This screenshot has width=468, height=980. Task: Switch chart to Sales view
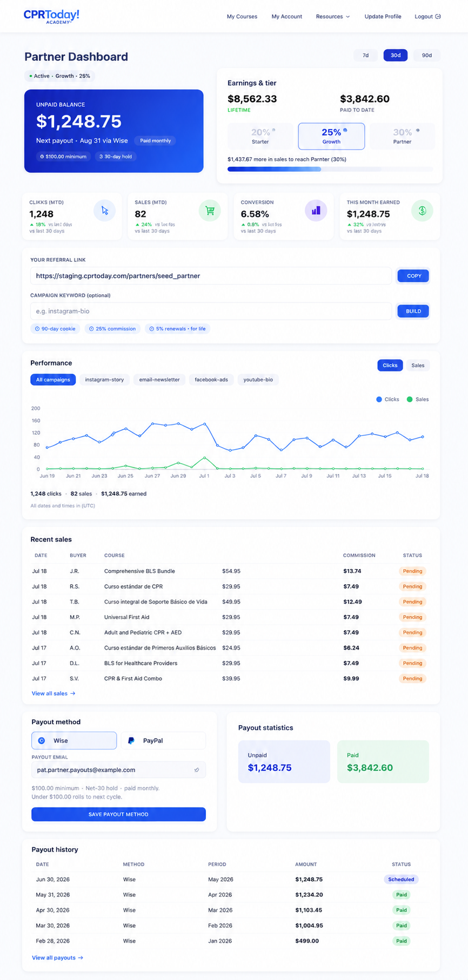coord(418,366)
